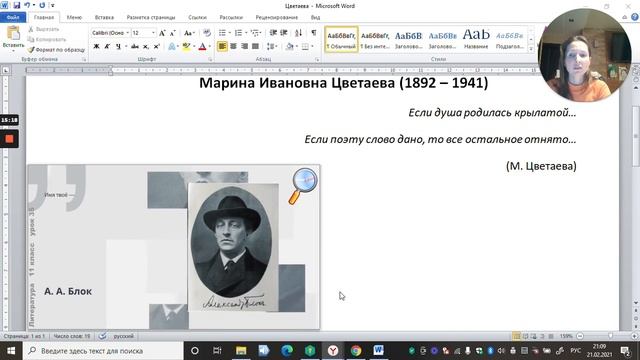640x360 pixels.
Task: Click the Save icon in the quick access toolbar
Action: point(17,6)
